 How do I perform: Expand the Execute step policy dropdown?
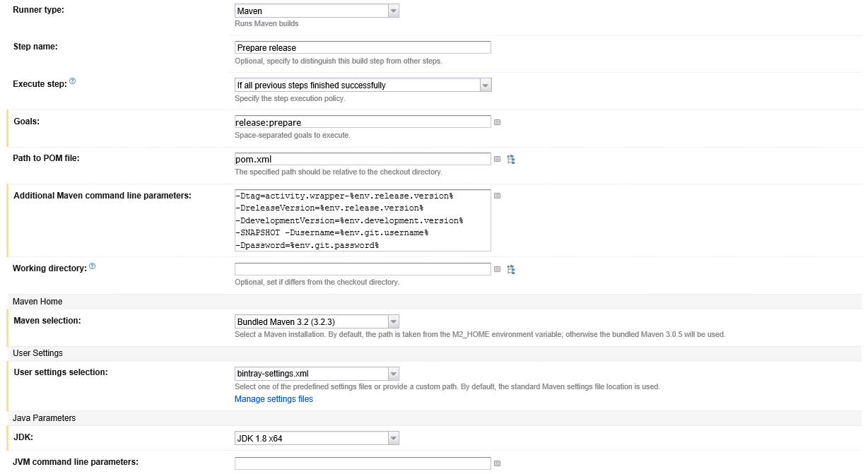click(363, 85)
